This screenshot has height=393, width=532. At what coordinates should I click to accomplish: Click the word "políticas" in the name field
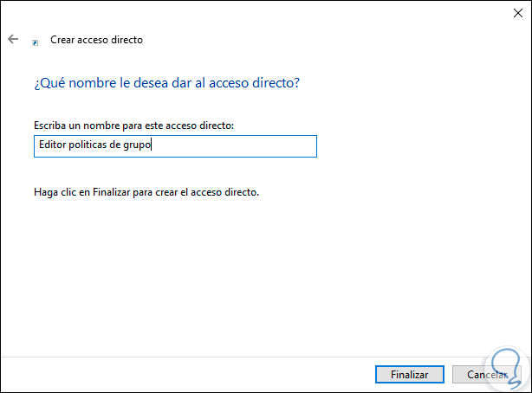90,146
